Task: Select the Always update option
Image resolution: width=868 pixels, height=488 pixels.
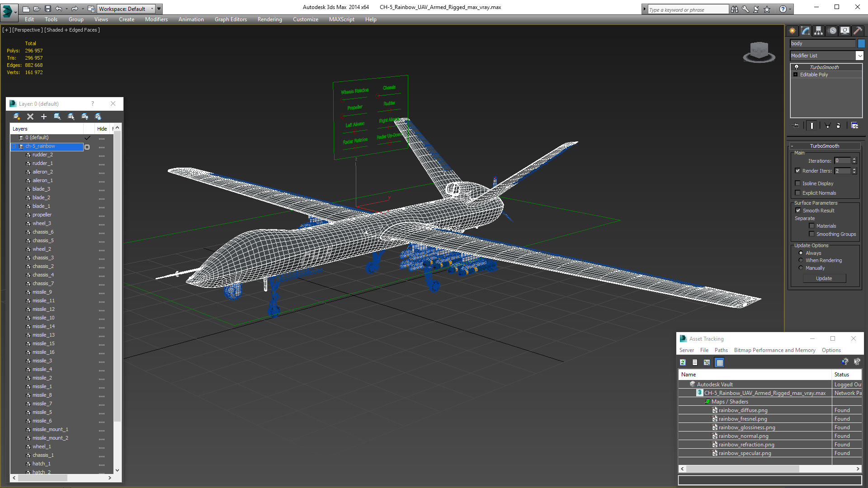Action: pyautogui.click(x=801, y=253)
